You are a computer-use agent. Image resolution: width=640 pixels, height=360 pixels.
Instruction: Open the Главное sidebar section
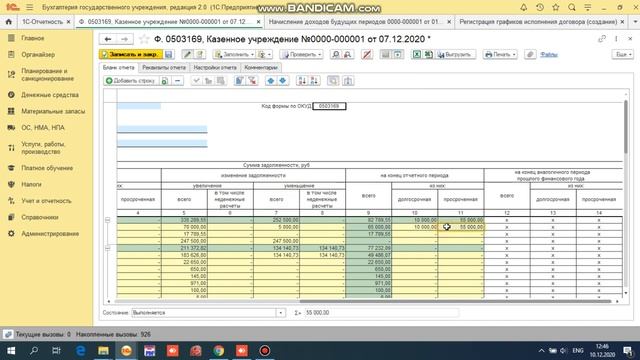pos(33,38)
